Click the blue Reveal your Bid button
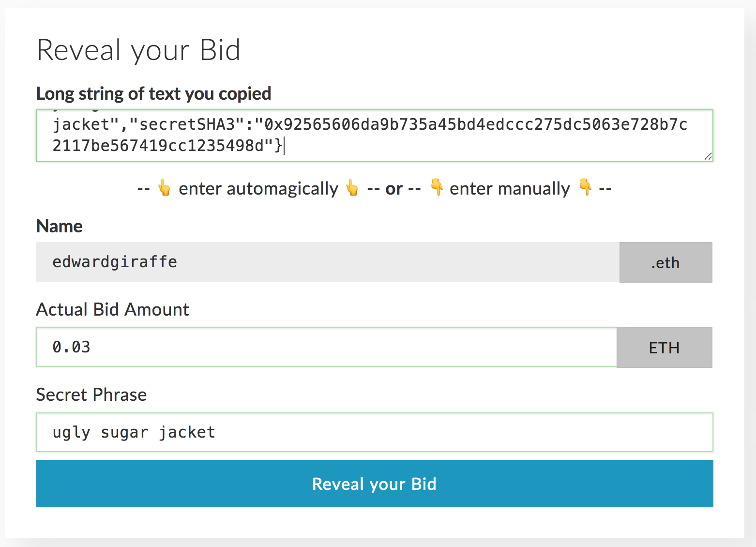756x547 pixels. pyautogui.click(x=374, y=484)
